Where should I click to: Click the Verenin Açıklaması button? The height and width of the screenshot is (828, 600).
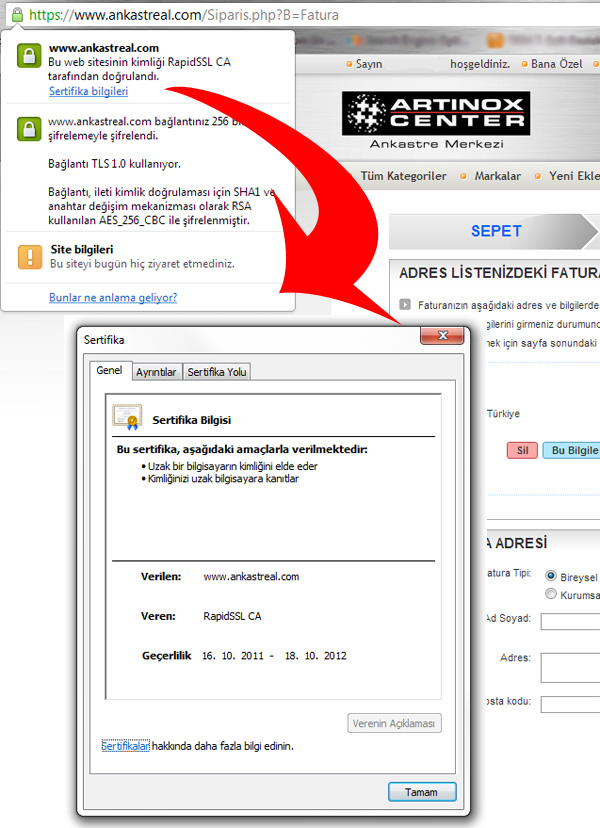[394, 723]
